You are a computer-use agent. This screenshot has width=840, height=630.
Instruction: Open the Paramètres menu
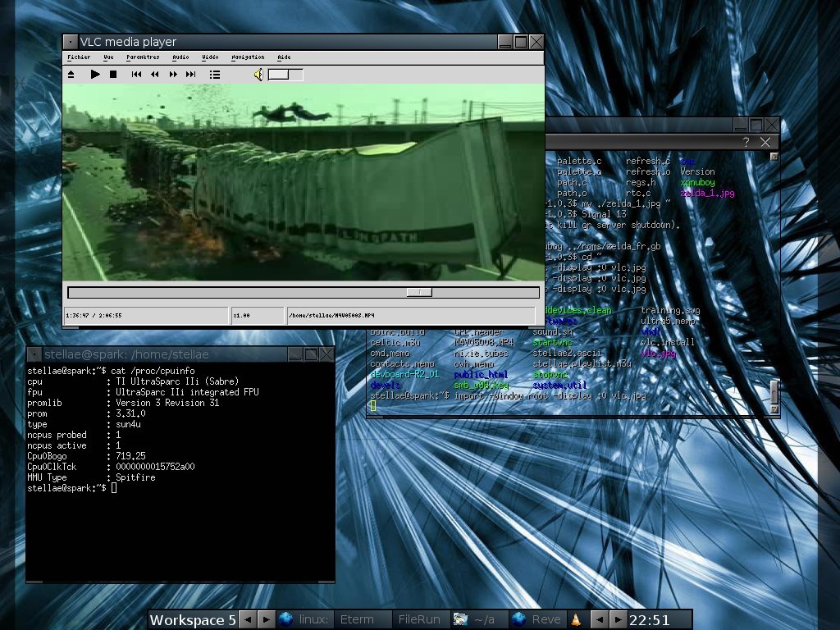143,57
